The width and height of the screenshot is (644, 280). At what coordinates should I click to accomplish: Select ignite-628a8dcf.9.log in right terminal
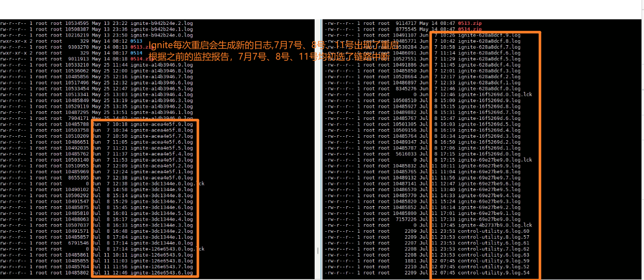(489, 35)
